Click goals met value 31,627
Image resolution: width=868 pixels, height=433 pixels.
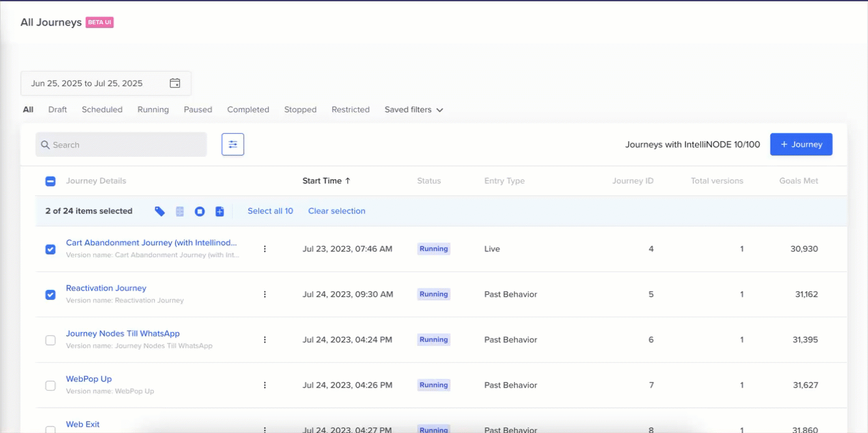805,385
